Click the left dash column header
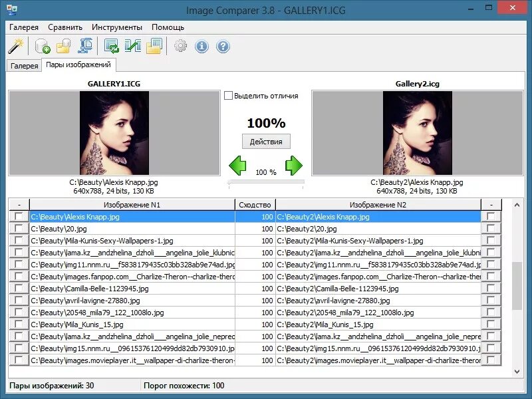Viewport: 532px width, 399px height. click(x=19, y=205)
